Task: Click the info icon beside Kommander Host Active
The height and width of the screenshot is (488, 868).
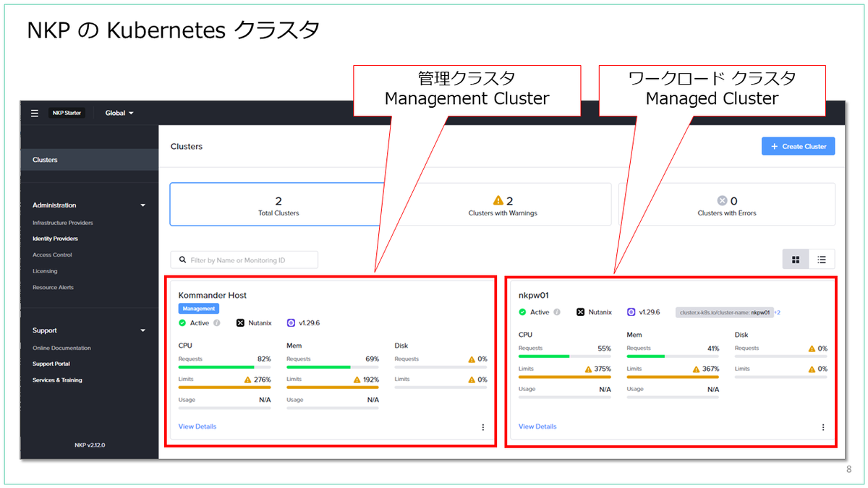Action: (x=217, y=323)
